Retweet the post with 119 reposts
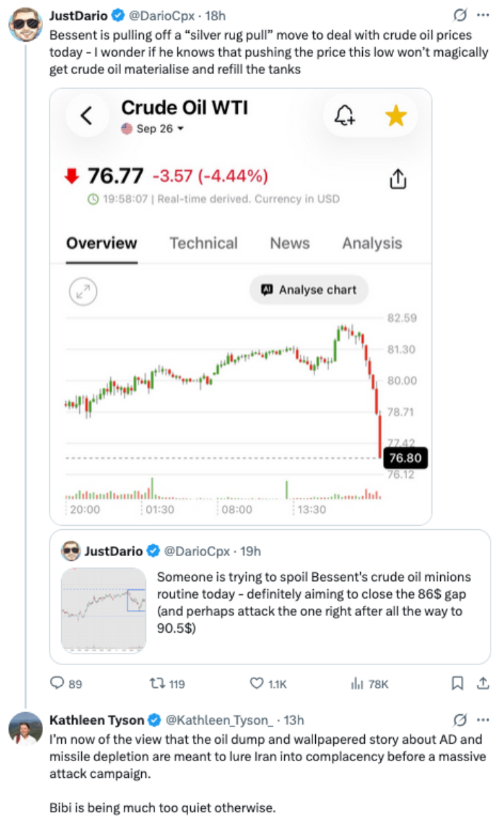Viewport: 504px width, 823px height. pyautogui.click(x=167, y=684)
